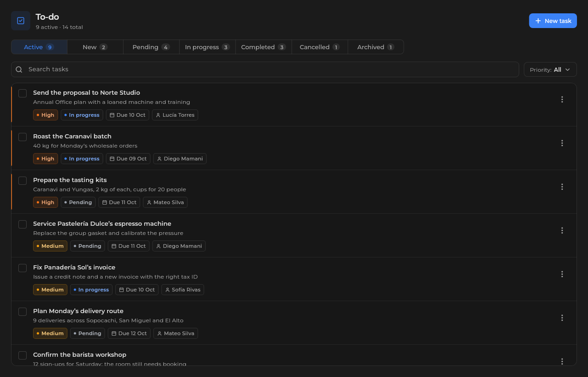This screenshot has height=377, width=588.
Task: Click the Medium tag on delivery route task
Action: click(50, 333)
